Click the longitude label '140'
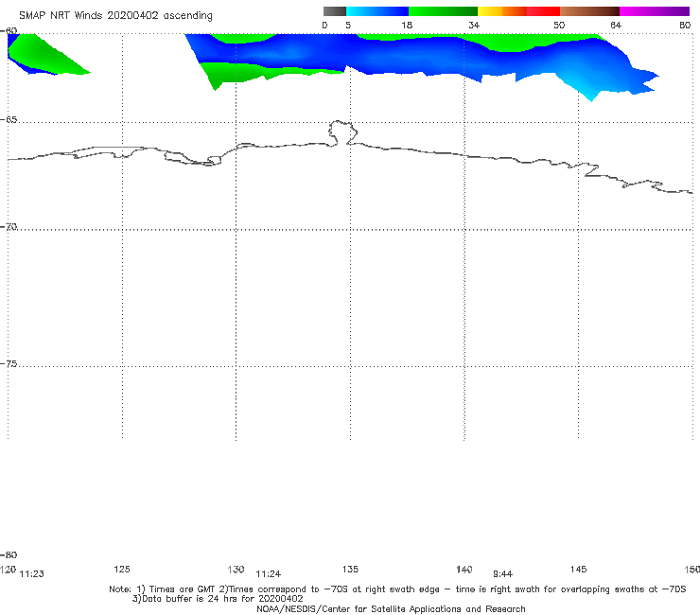 tap(464, 569)
